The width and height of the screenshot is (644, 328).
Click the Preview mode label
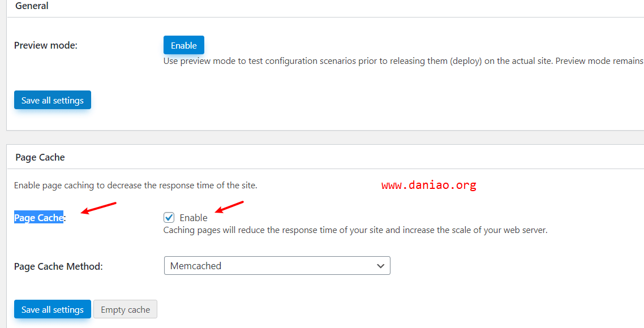[46, 45]
